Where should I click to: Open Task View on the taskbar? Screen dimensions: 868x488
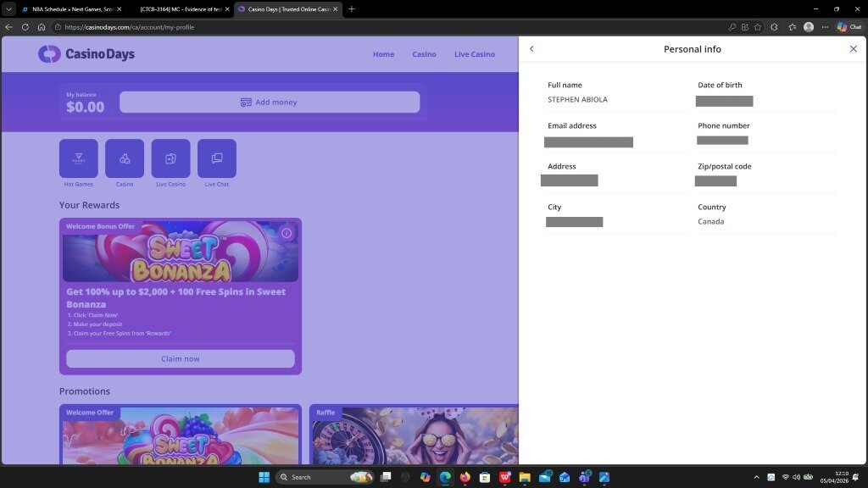(386, 477)
